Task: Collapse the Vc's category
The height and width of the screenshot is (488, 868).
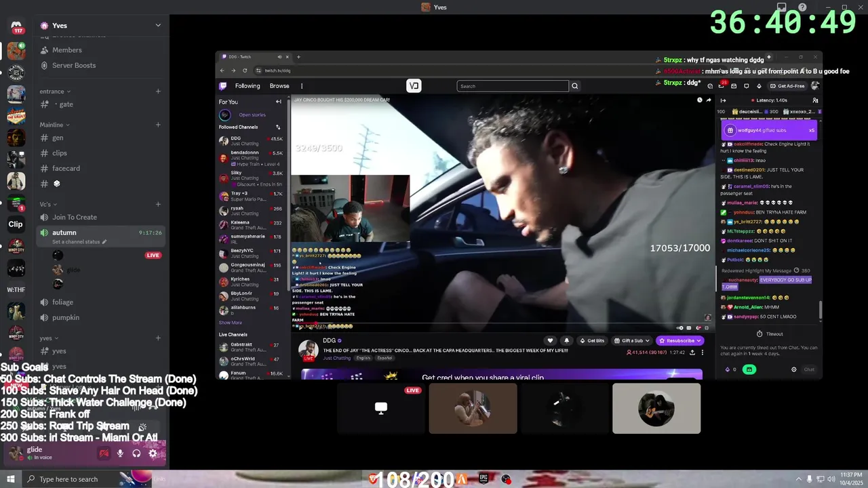Action: [x=49, y=204]
